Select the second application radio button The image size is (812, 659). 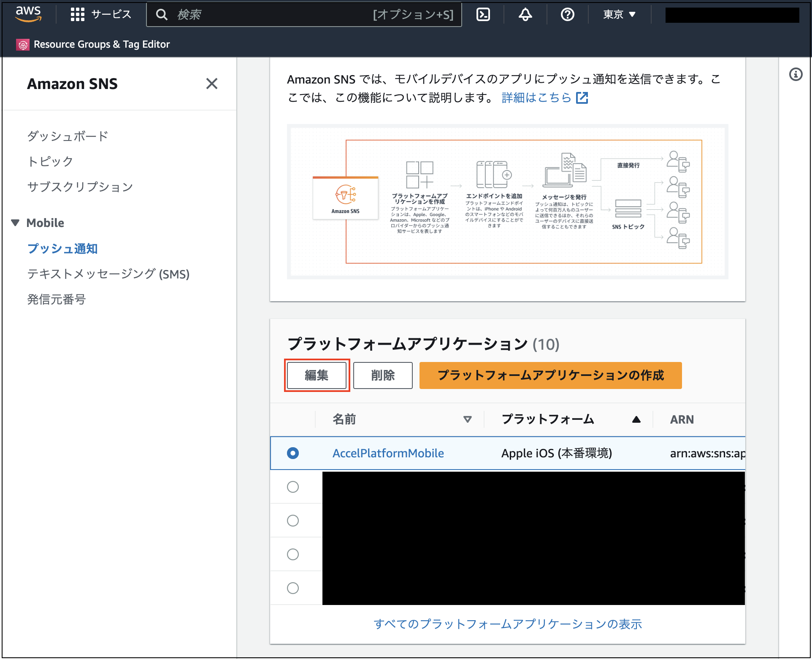coord(292,487)
